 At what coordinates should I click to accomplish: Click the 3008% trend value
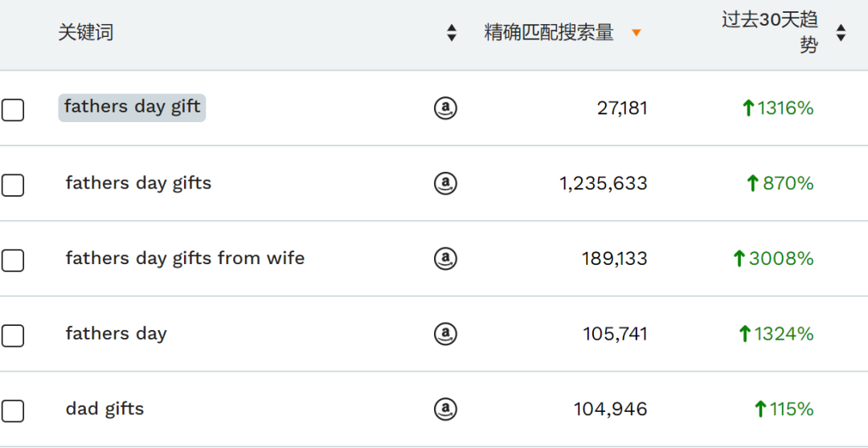[x=773, y=259]
